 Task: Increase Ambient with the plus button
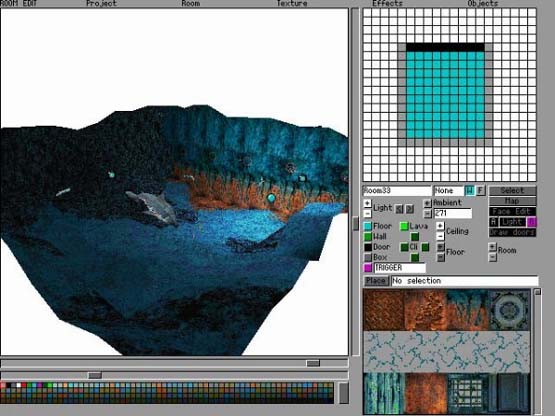(428, 203)
